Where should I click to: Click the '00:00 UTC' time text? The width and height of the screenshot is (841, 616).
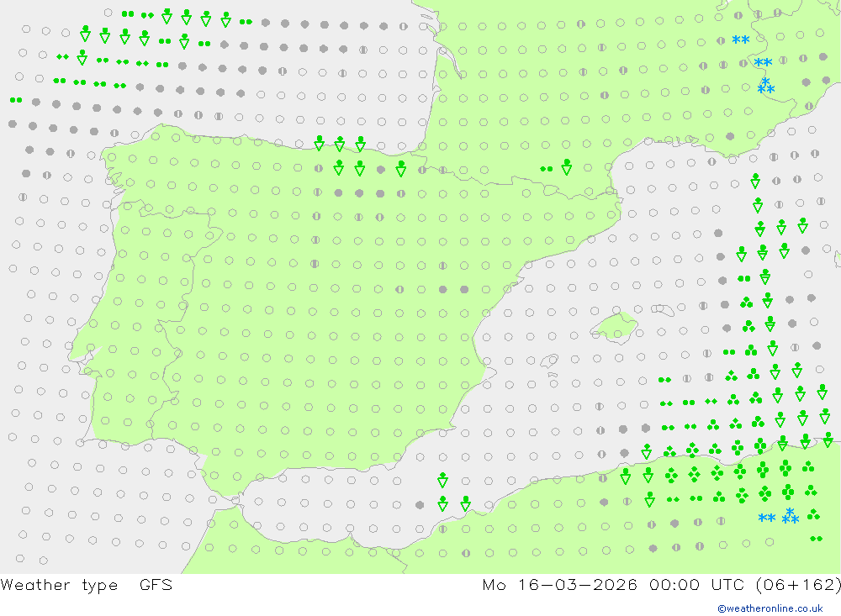click(x=696, y=584)
